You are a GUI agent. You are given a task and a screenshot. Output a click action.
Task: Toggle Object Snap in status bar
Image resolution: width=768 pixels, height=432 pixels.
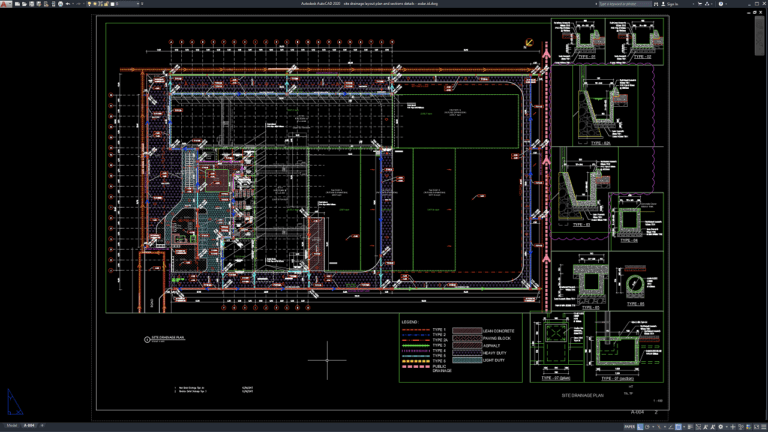678,427
